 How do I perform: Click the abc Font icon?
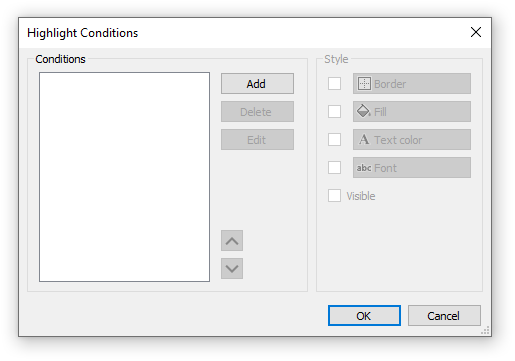[364, 168]
